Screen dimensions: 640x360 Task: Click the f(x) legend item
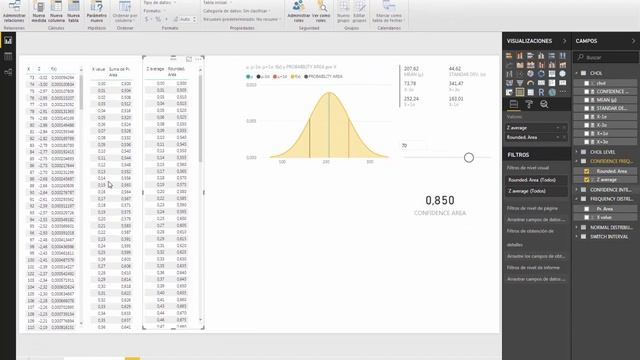(296, 77)
